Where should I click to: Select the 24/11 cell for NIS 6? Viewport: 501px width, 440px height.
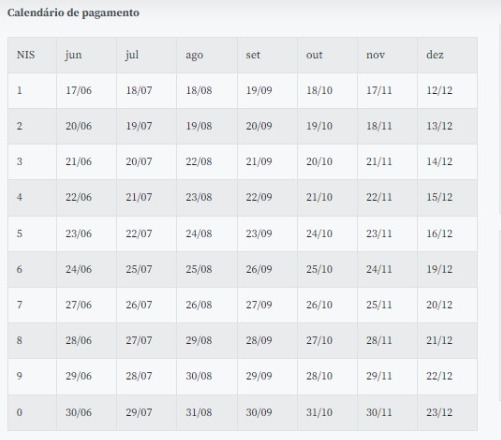click(387, 269)
